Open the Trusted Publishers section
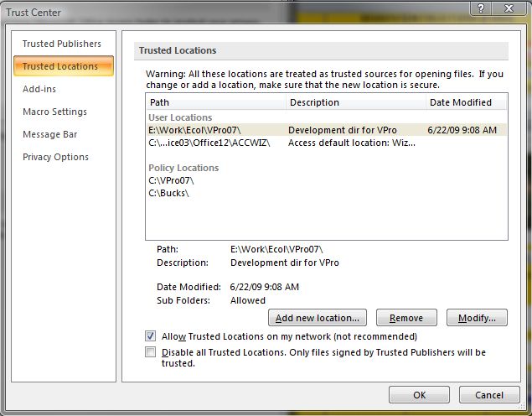This screenshot has height=416, width=532. point(62,44)
